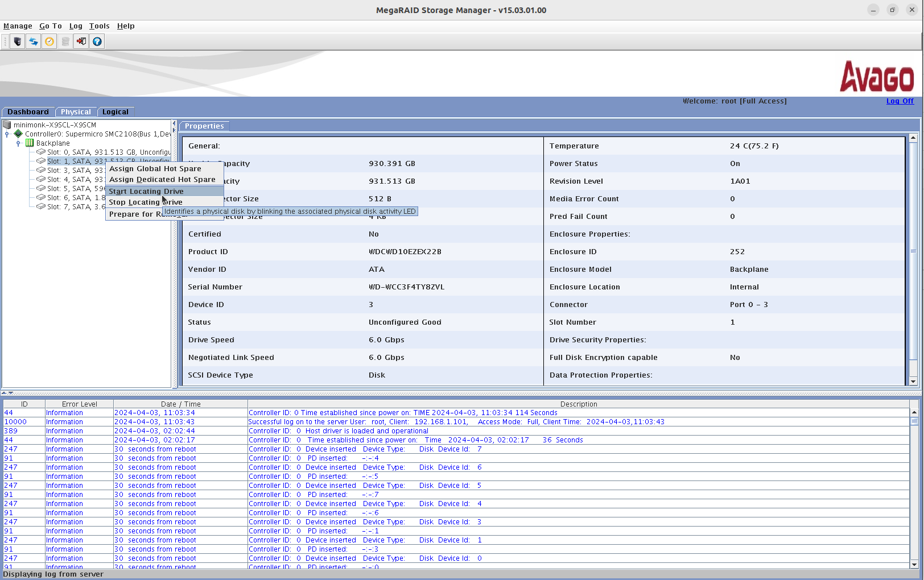This screenshot has width=924, height=580.
Task: Select Stop Locating Drive
Action: tap(164, 202)
